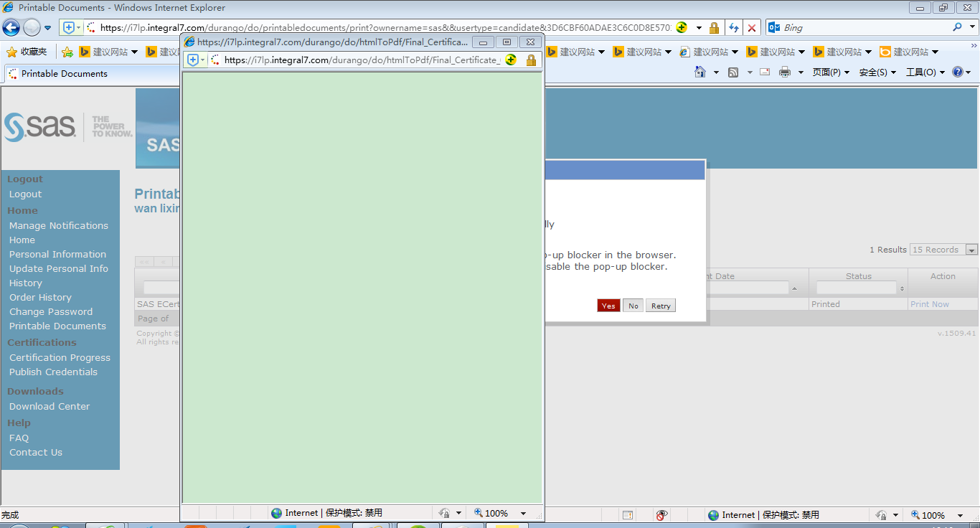Viewport: 980px width, 528px height.
Task: Open the popup window zoom level dropdown arrow
Action: [x=523, y=513]
